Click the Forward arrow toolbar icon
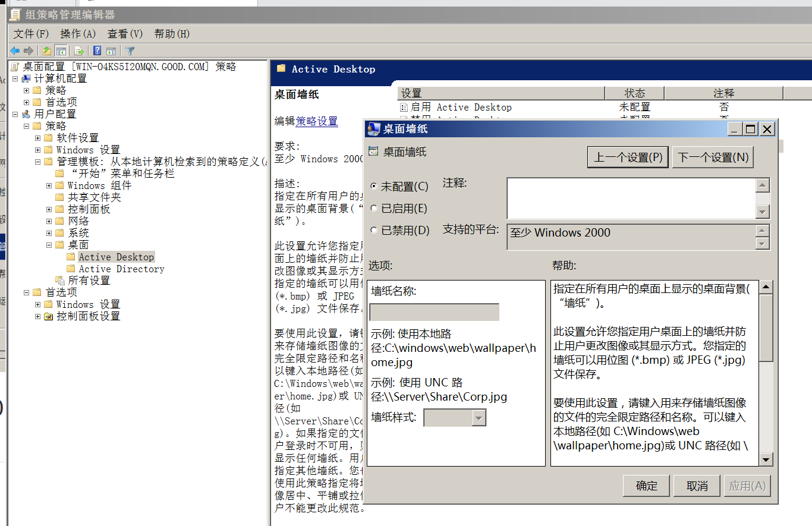812x526 pixels. [28, 51]
